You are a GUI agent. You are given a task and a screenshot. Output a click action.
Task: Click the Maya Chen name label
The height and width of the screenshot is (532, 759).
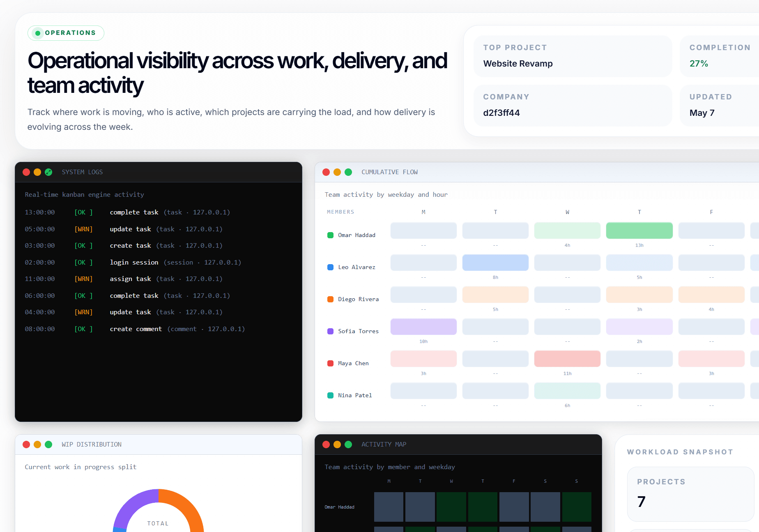pyautogui.click(x=353, y=363)
